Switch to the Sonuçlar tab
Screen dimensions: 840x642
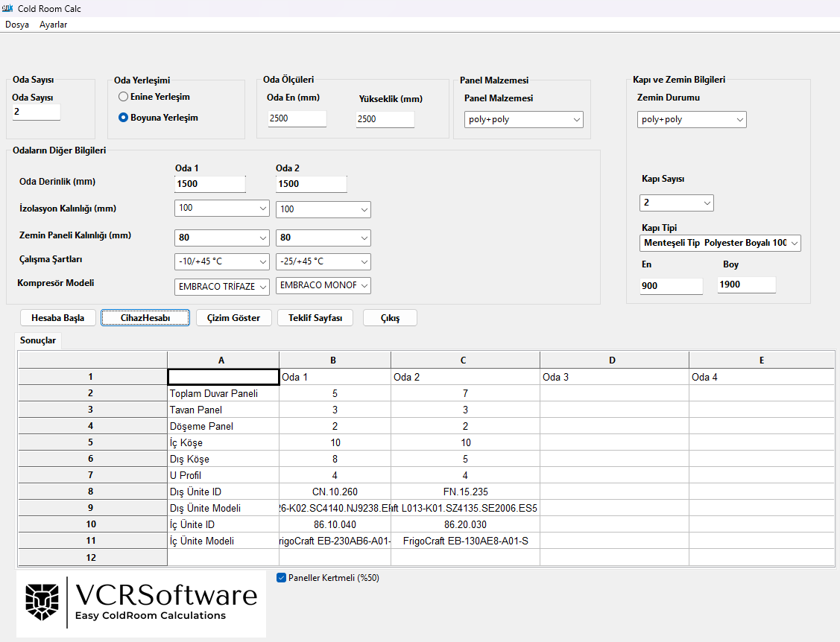pos(38,340)
